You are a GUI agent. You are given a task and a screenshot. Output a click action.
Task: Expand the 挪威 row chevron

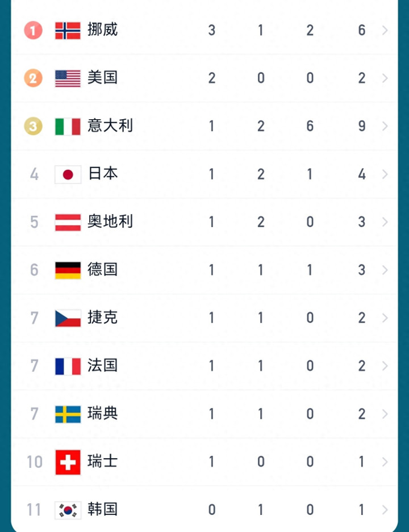tap(385, 30)
